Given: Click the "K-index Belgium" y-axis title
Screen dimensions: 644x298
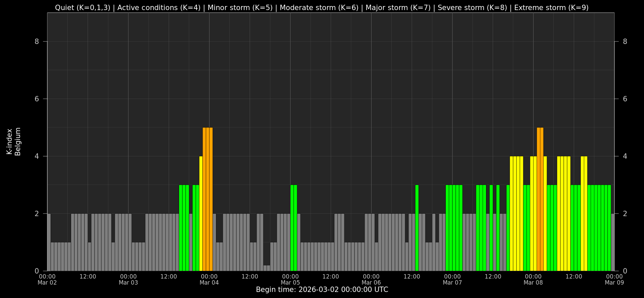Looking at the screenshot, I should 13,142.
